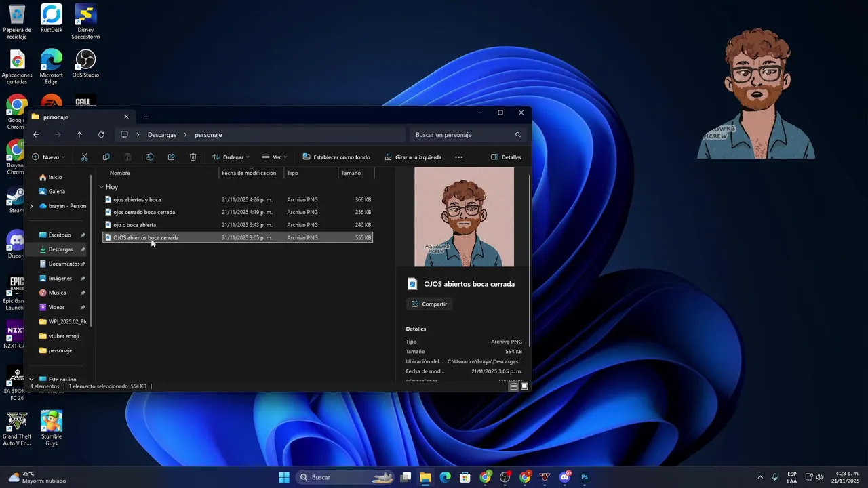Click the details pane vertical scrollbar
Screen dimensions: 868x488
tap(529, 260)
